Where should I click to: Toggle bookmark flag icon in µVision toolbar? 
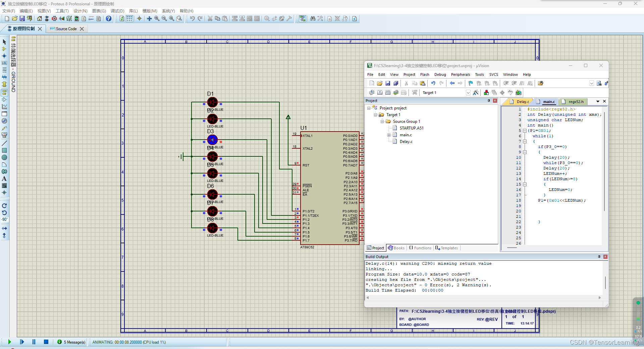coord(471,83)
